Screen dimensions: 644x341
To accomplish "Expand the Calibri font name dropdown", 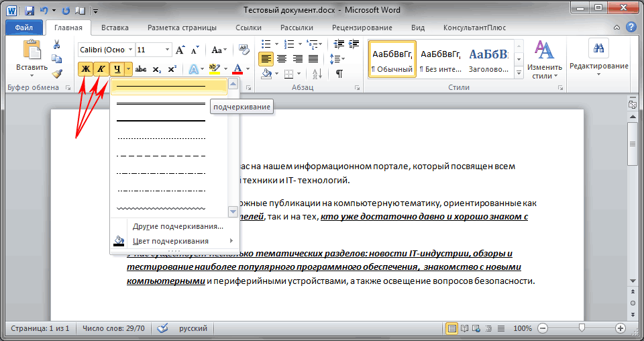I will 129,50.
